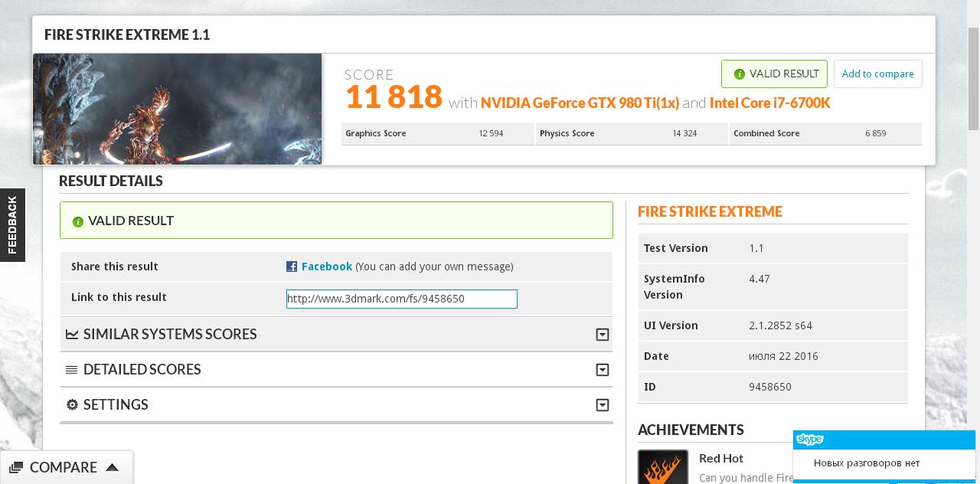Image resolution: width=980 pixels, height=484 pixels.
Task: Click the Physics Score value 14 324
Action: pos(684,133)
